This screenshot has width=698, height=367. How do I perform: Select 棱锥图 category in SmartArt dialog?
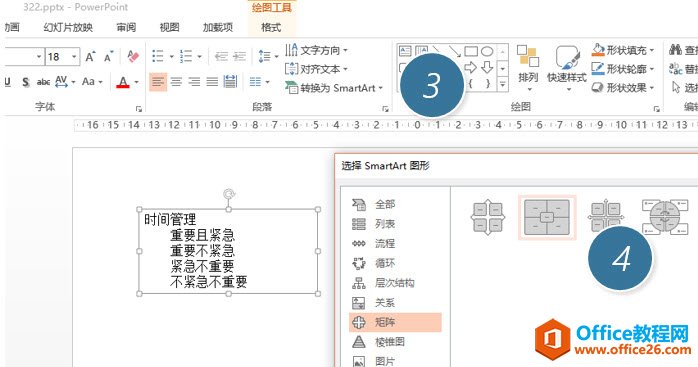[395, 342]
